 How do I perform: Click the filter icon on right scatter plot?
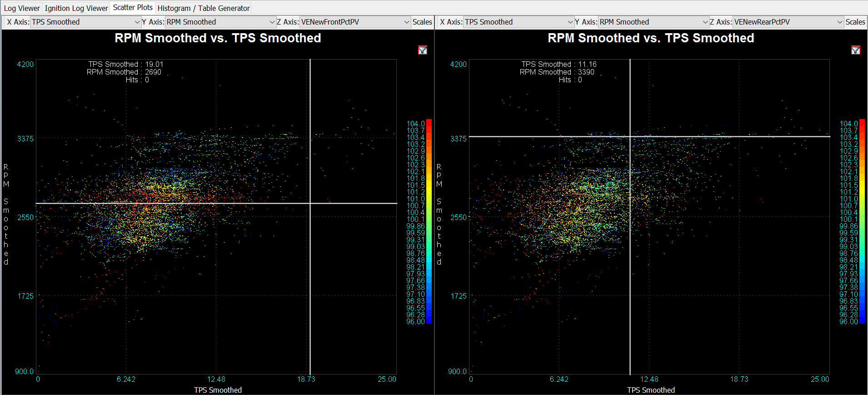(x=855, y=50)
